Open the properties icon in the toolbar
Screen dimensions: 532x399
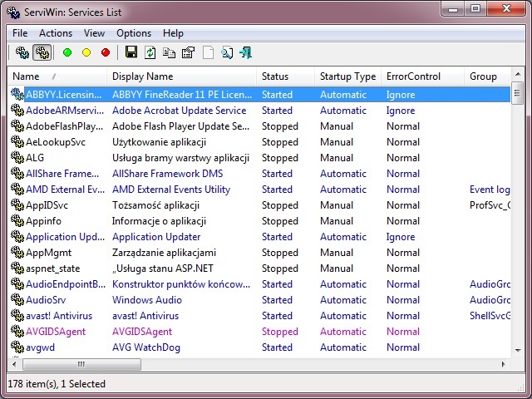[x=189, y=52]
